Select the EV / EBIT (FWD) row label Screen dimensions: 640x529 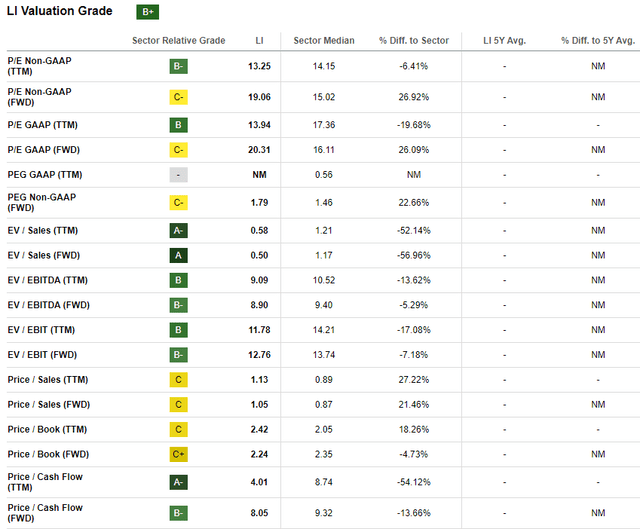pyautogui.click(x=42, y=355)
